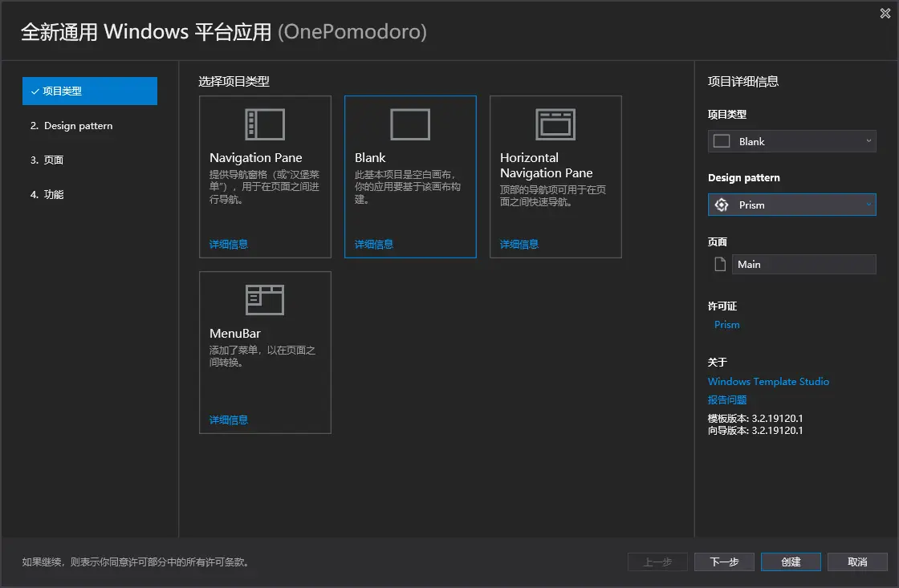
Task: Select the MenuBar project card title
Action: click(x=235, y=333)
